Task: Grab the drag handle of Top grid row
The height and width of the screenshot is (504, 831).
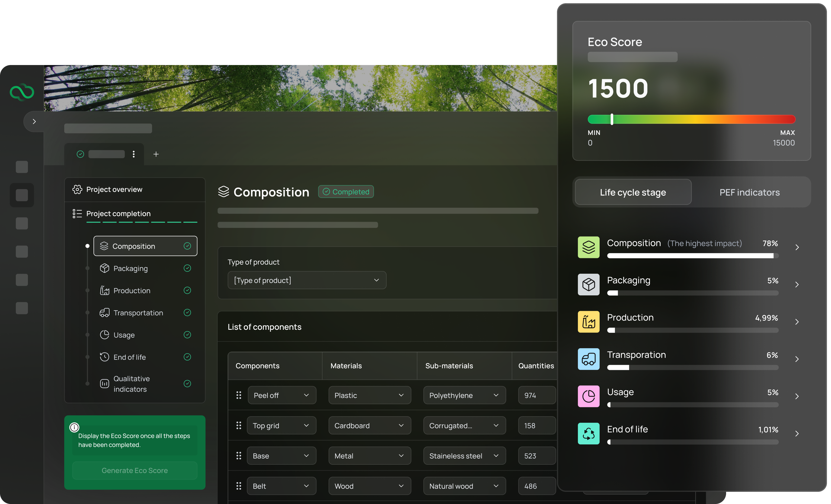Action: point(239,426)
